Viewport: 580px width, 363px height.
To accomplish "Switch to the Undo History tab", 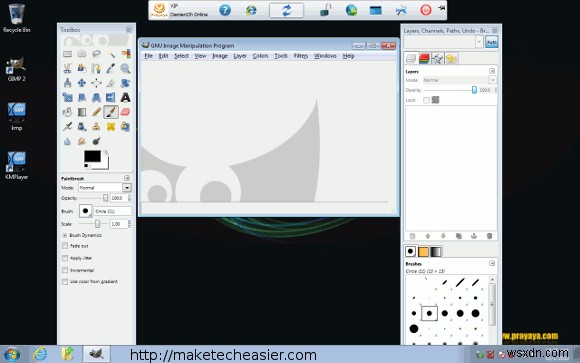I will click(x=451, y=58).
